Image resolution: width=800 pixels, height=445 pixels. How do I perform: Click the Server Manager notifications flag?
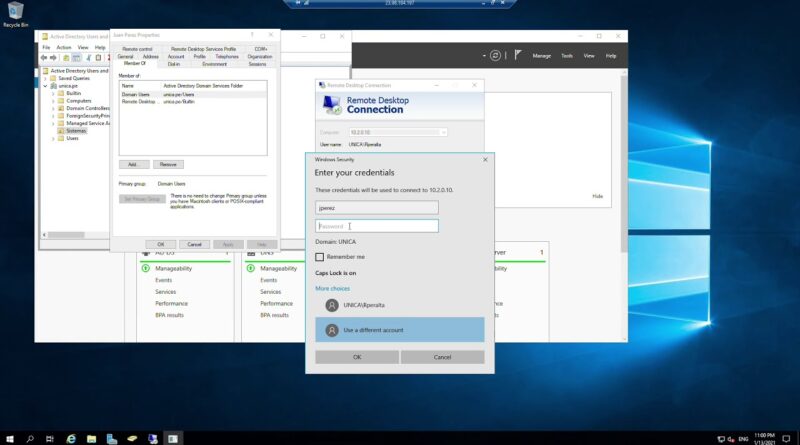tap(518, 55)
